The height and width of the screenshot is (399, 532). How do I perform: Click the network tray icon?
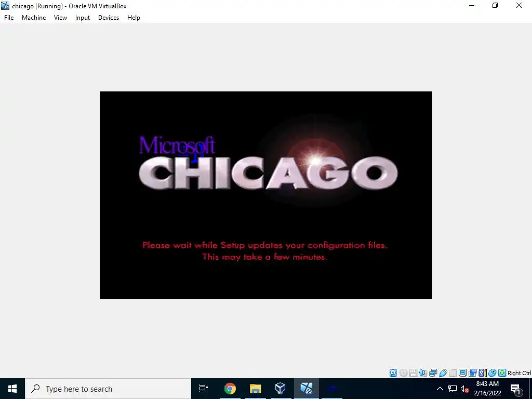(453, 389)
